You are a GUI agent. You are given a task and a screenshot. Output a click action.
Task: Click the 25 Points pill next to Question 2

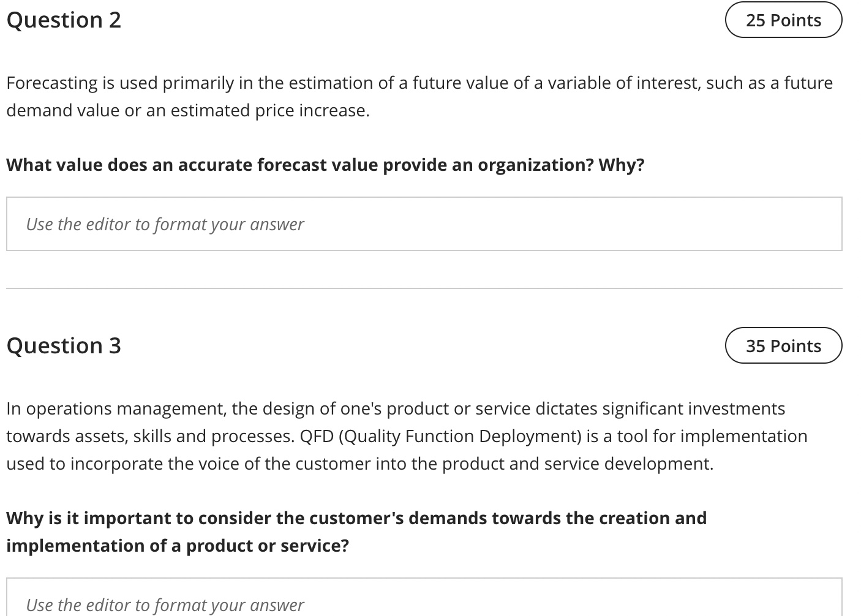pyautogui.click(x=783, y=20)
